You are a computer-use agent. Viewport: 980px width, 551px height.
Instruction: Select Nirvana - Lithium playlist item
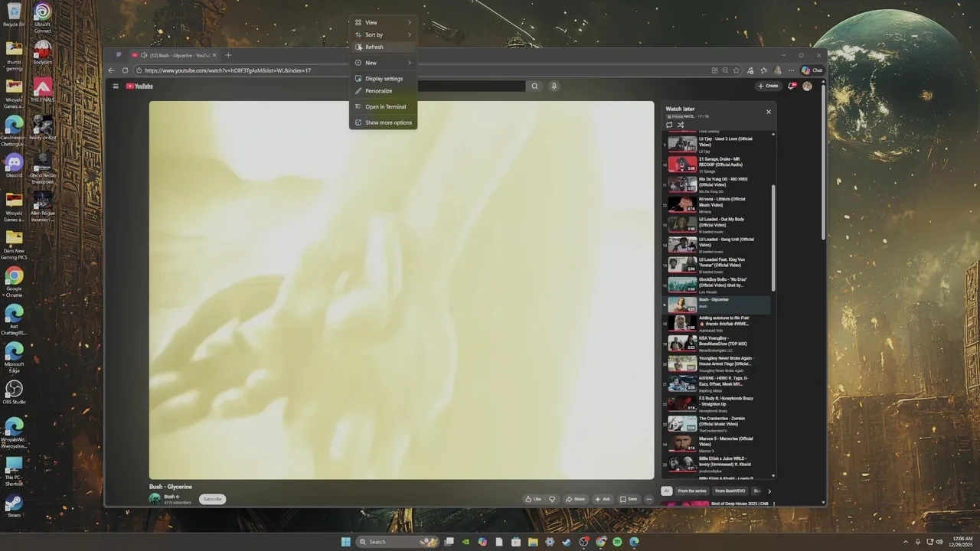[x=717, y=204]
